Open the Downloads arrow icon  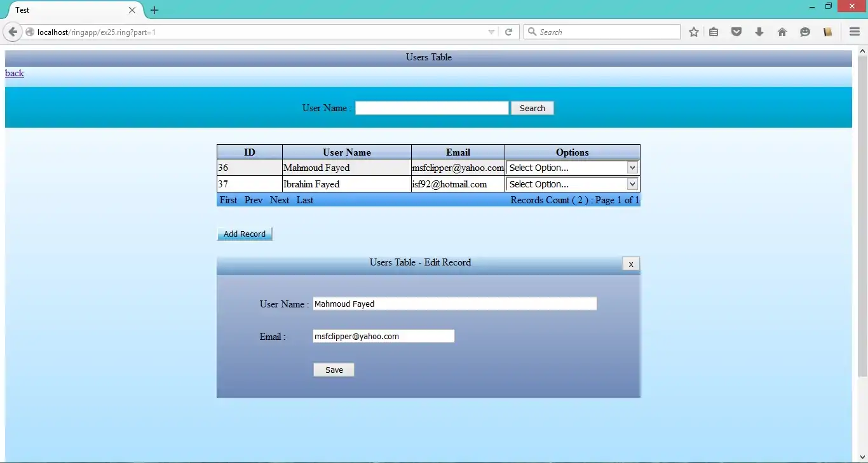(x=759, y=32)
